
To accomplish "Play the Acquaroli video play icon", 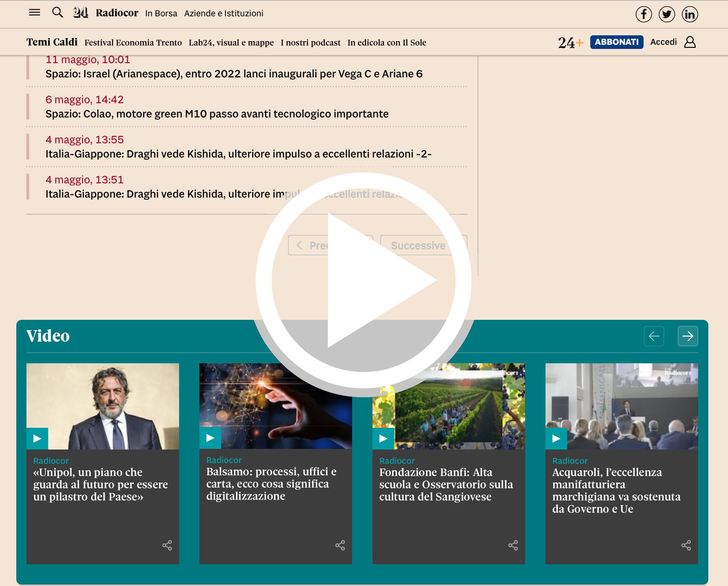I will point(556,438).
